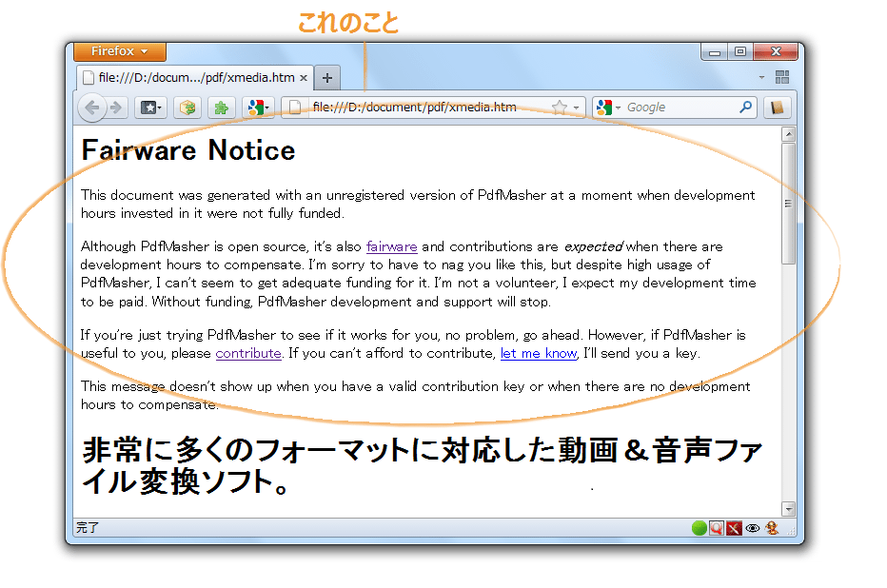Bookmark this page with the star icon

pyautogui.click(x=559, y=108)
